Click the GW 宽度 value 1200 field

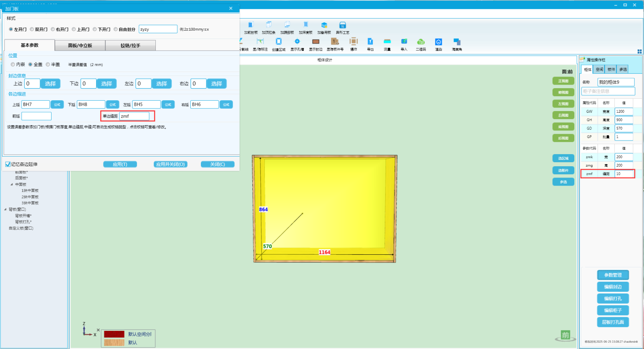[624, 112]
